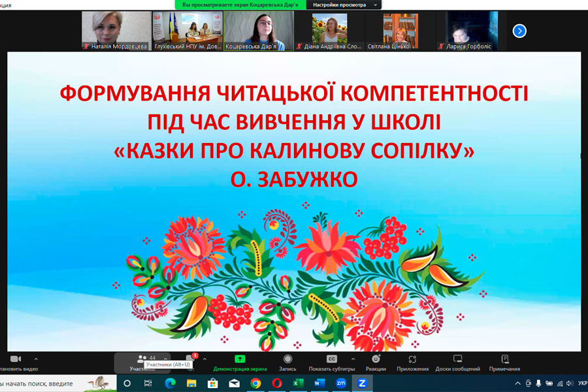Viewport: 588px width, 392px height.
Task: Toggle Показать субтитры captions
Action: click(331, 363)
